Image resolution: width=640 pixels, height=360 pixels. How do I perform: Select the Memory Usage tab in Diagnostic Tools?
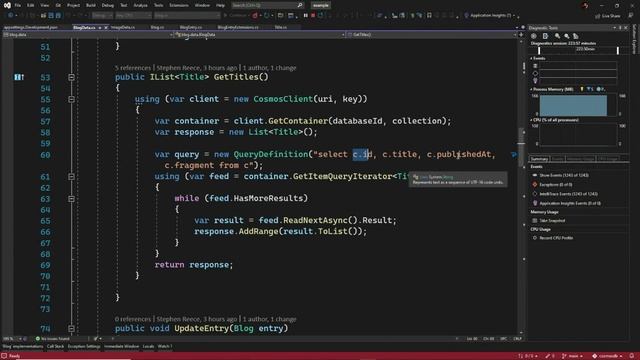(580, 159)
